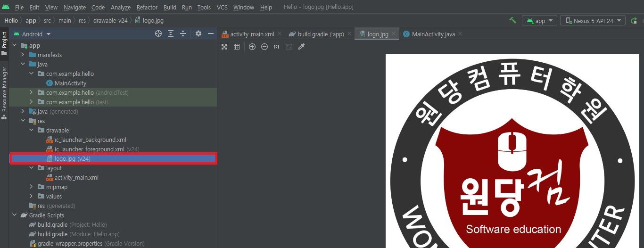Select activity_main.xml in layout folder
This screenshot has width=644, height=248.
click(x=76, y=177)
